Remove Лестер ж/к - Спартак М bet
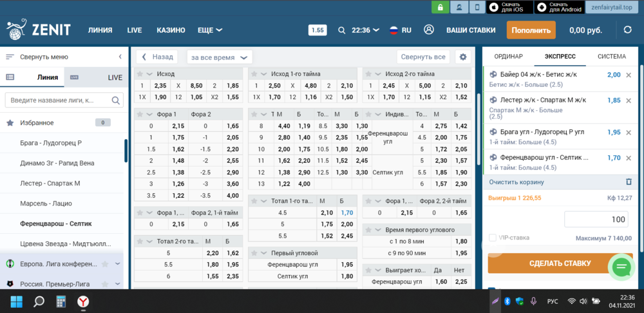The width and height of the screenshot is (644, 313). click(629, 100)
